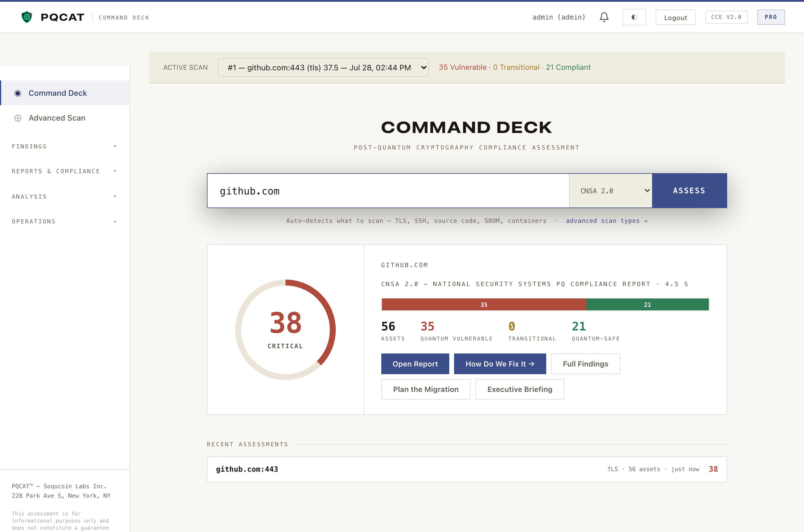The width and height of the screenshot is (804, 532).
Task: Click the Advanced Scan plus-circle icon
Action: [18, 118]
